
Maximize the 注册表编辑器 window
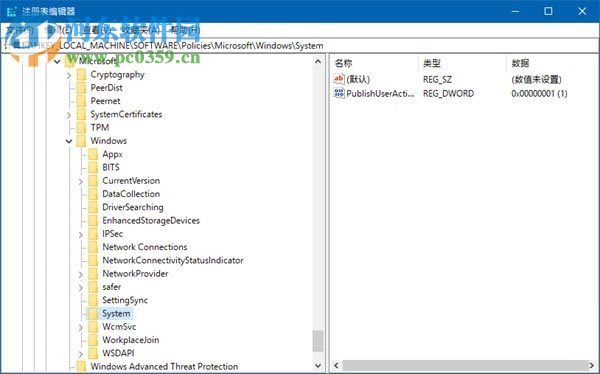tap(548, 11)
